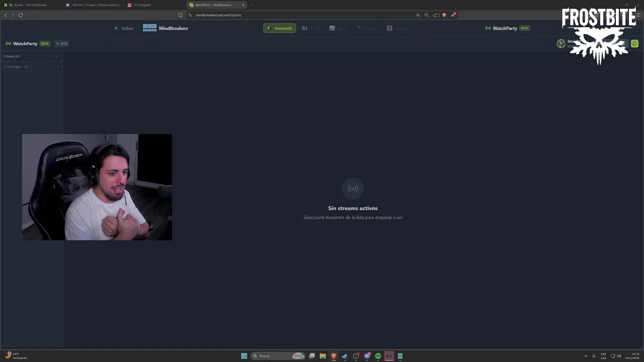The image size is (644, 362).
Task: Reload the current page
Action: (x=21, y=15)
